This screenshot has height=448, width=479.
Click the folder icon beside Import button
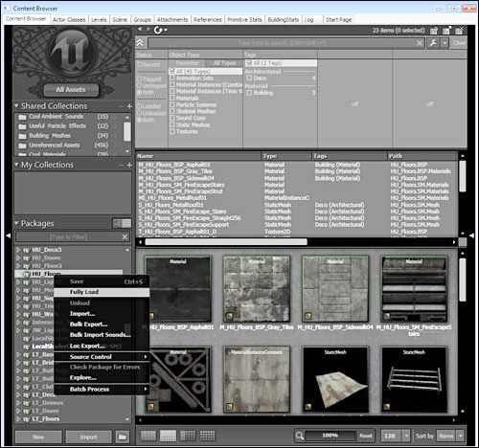[x=123, y=437]
